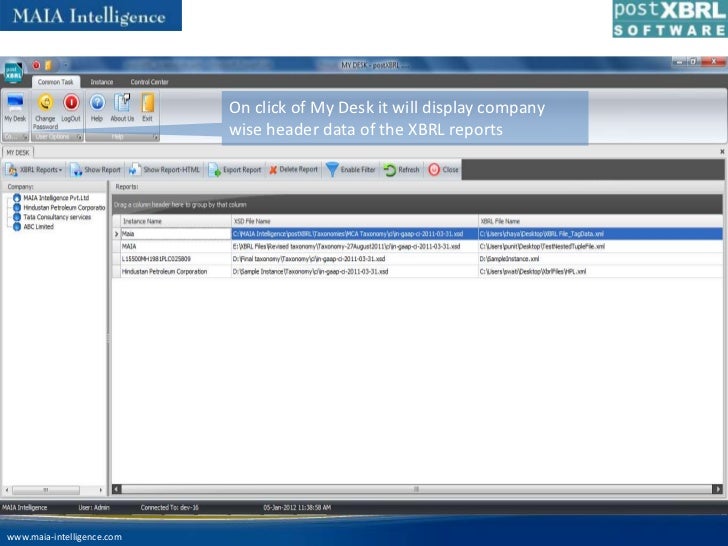
Task: Click the Taxonomy-27August2011 XSD path cell
Action: (355, 246)
